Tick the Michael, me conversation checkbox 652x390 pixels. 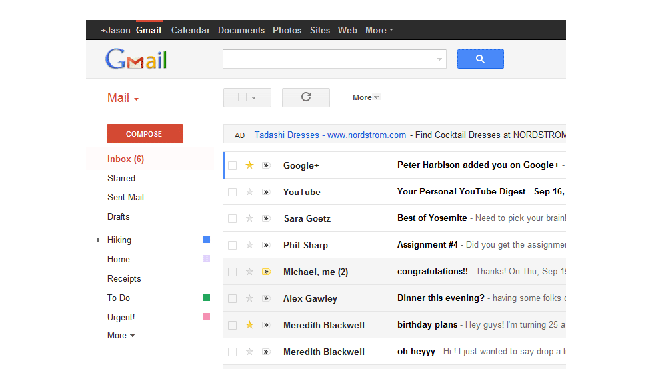point(232,272)
